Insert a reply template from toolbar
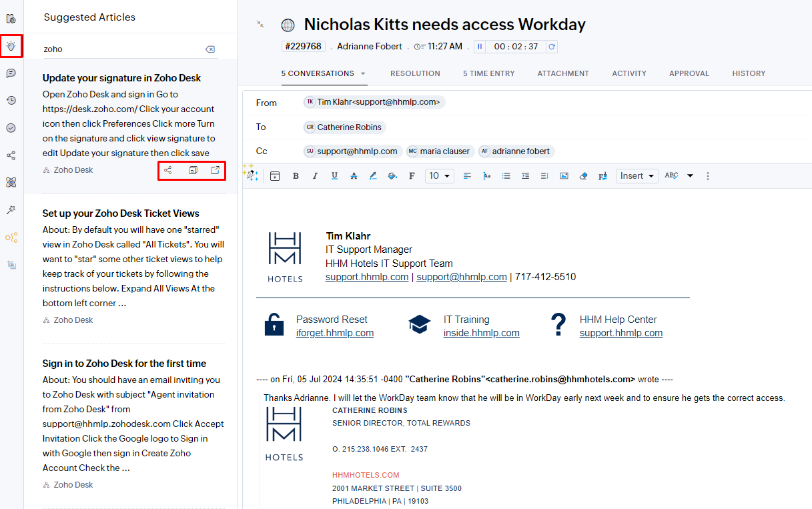Image resolution: width=812 pixels, height=509 pixels. pyautogui.click(x=275, y=176)
